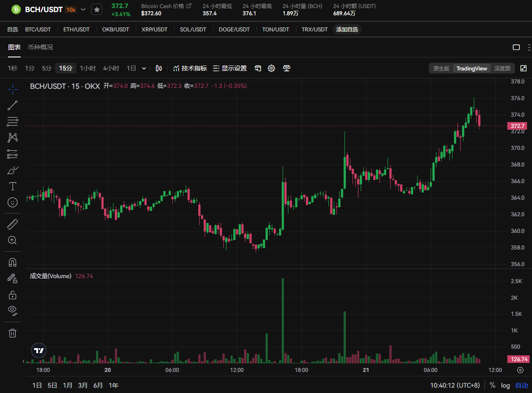The image size is (532, 393).
Task: Select the trend line drawing tool
Action: (13, 105)
